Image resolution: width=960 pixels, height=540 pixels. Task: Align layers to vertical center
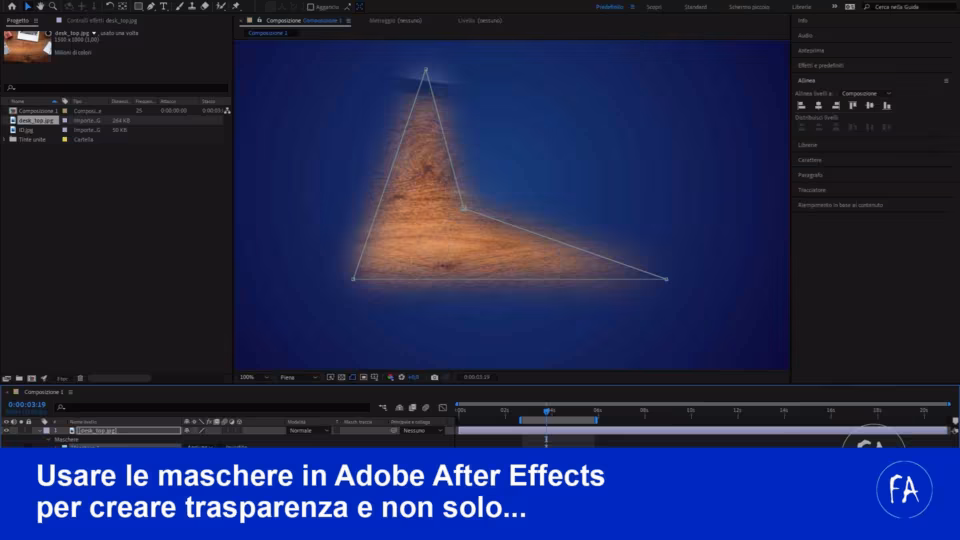870,106
